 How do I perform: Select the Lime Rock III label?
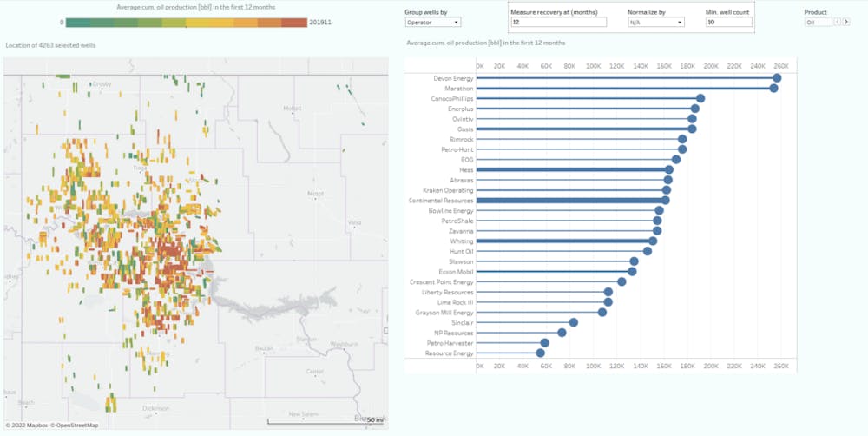pyautogui.click(x=456, y=302)
